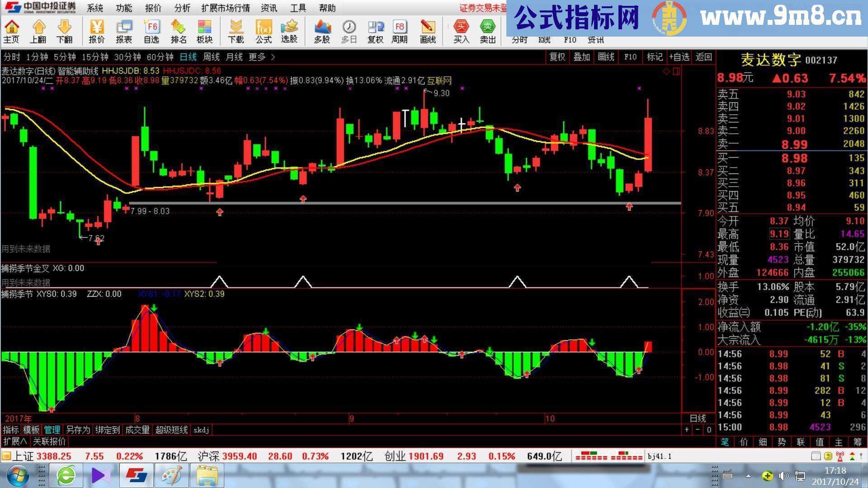Open the 板块 sector quotes icon
This screenshot has width=868, height=488.
[x=206, y=31]
